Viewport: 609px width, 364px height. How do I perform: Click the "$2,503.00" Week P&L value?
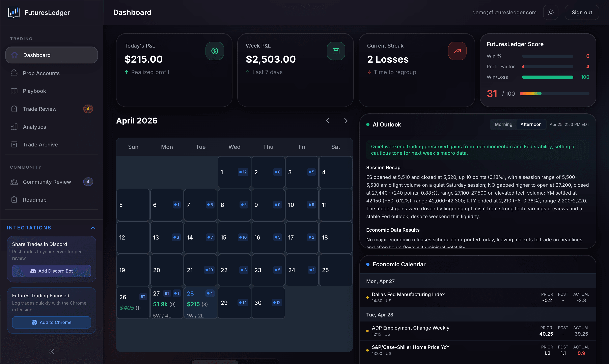(271, 59)
